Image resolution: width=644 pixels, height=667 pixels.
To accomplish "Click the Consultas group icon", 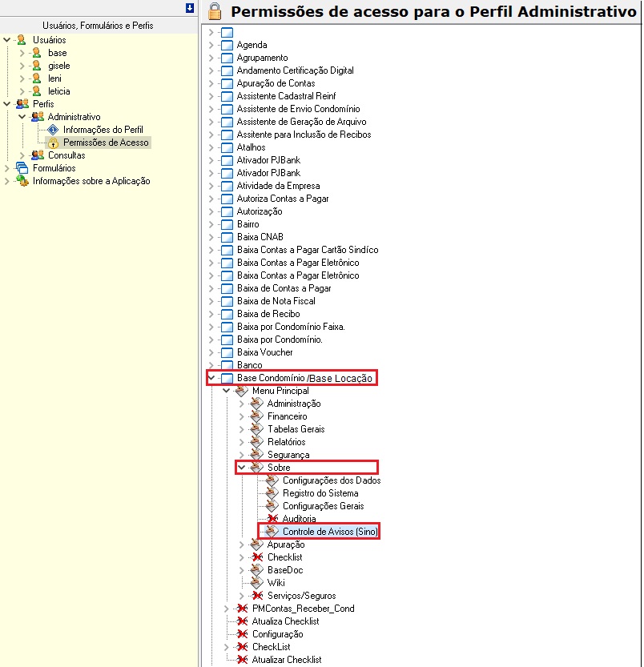I will [x=37, y=155].
